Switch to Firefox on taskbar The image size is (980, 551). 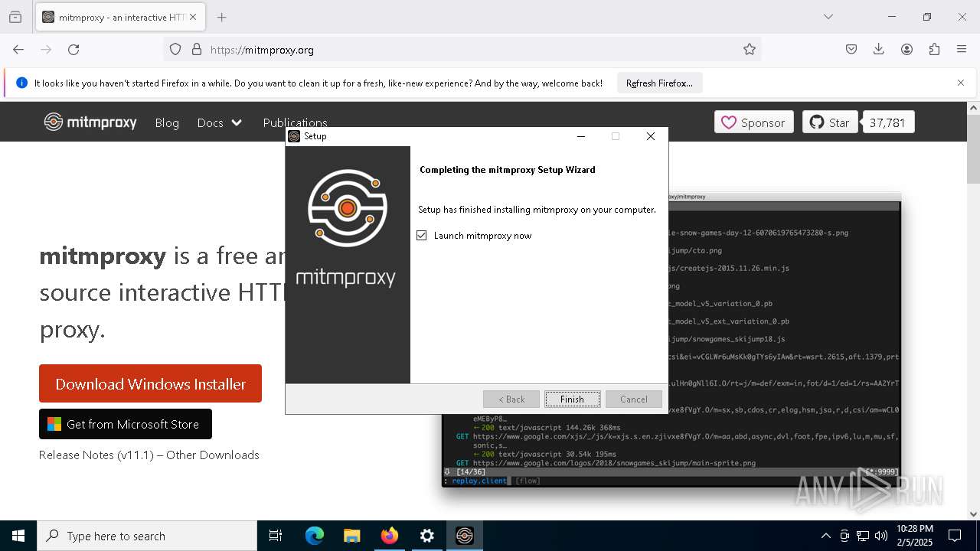point(390,536)
